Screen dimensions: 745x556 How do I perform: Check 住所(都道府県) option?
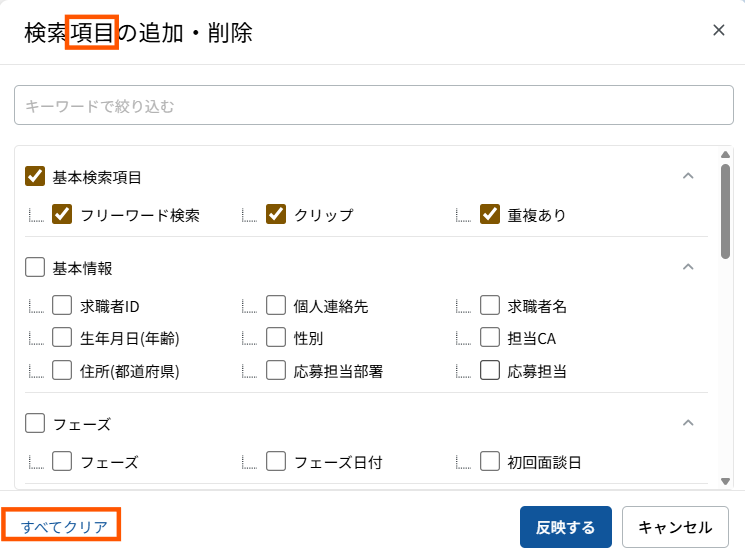[x=62, y=370]
